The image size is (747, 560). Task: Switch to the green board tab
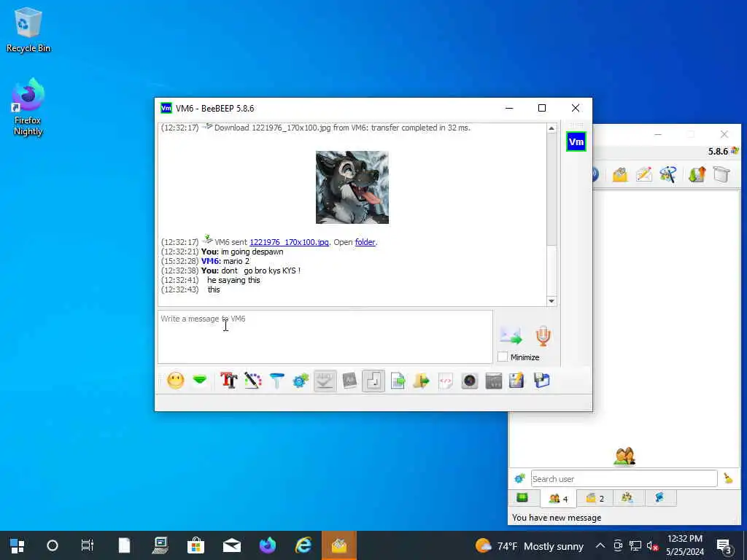click(522, 497)
